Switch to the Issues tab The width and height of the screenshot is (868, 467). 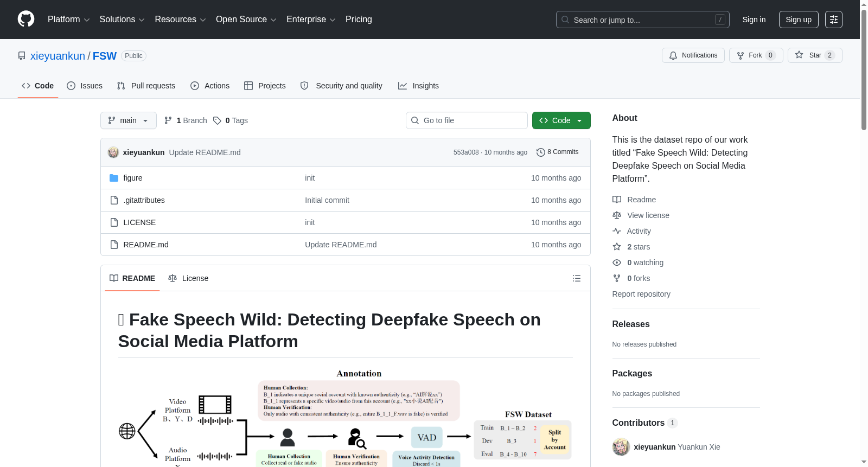click(85, 86)
